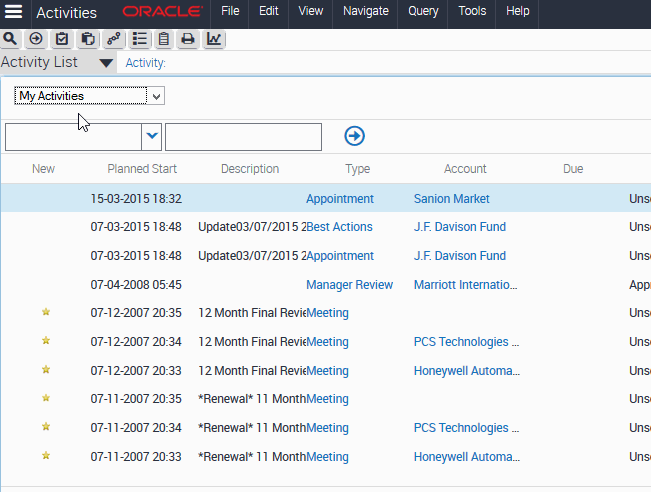Open the Query menu
Screen dimensions: 651x492
(423, 11)
